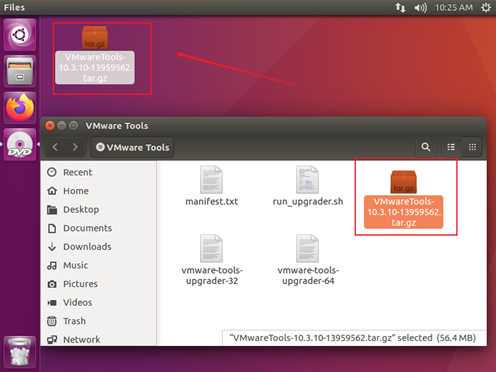The image size is (496, 372).
Task: Open Documents in the sidebar
Action: click(99, 228)
